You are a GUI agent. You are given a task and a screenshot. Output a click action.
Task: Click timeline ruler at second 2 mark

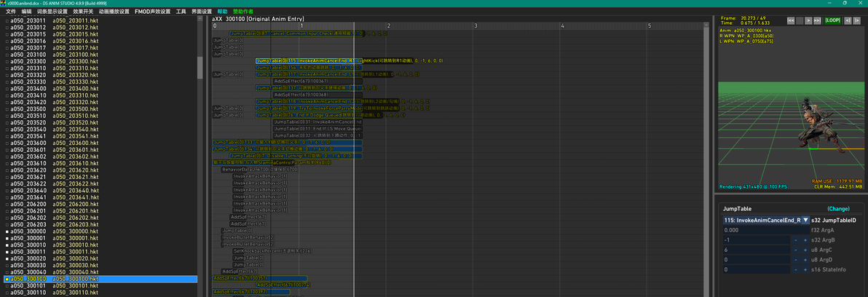point(389,25)
